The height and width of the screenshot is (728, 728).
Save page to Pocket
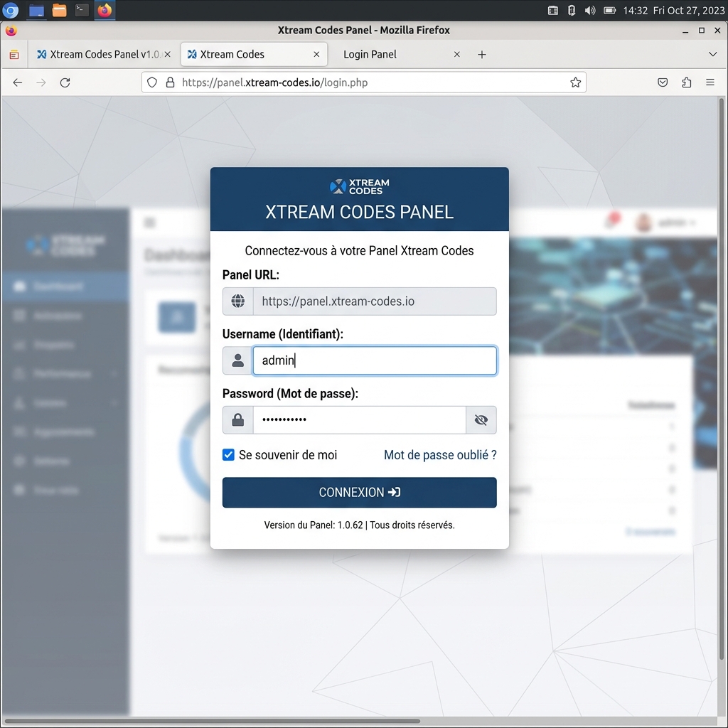pos(663,82)
